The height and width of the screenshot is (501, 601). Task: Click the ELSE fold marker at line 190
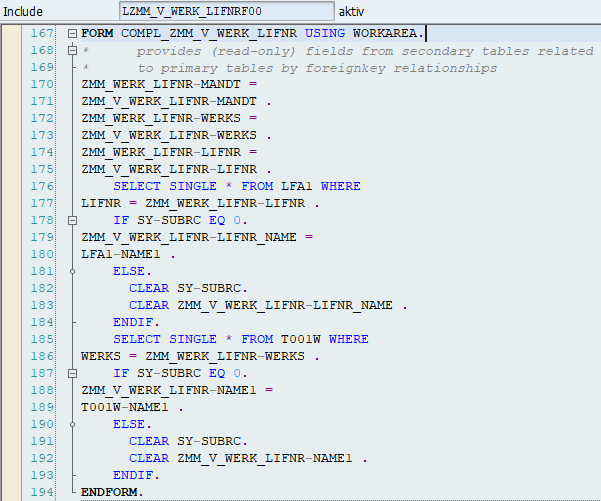tap(72, 424)
